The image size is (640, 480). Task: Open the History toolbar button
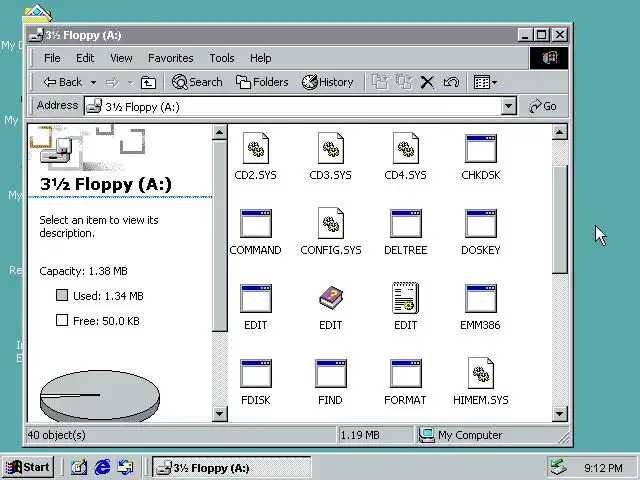coord(327,82)
